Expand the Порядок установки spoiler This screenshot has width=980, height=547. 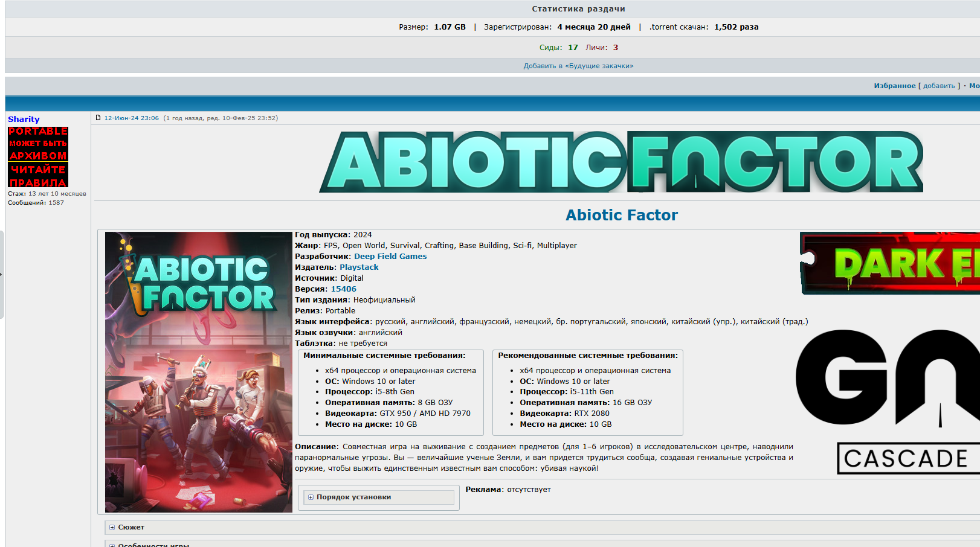[379, 497]
